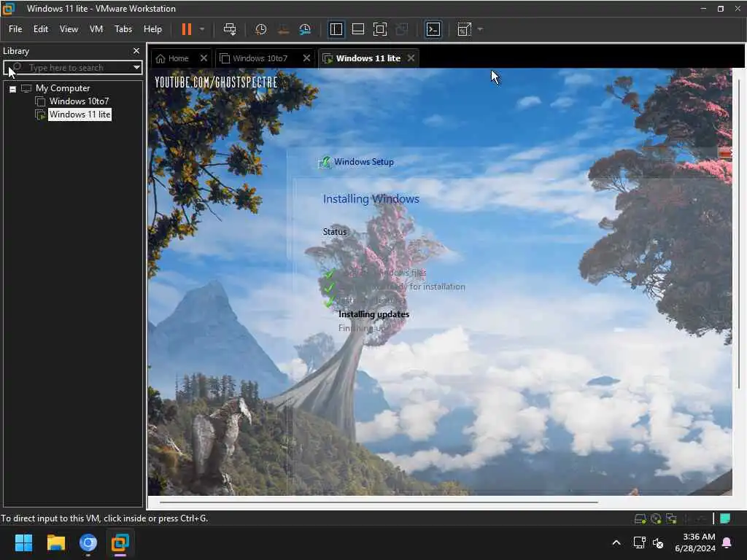Open the Tabs menu

pyautogui.click(x=123, y=29)
